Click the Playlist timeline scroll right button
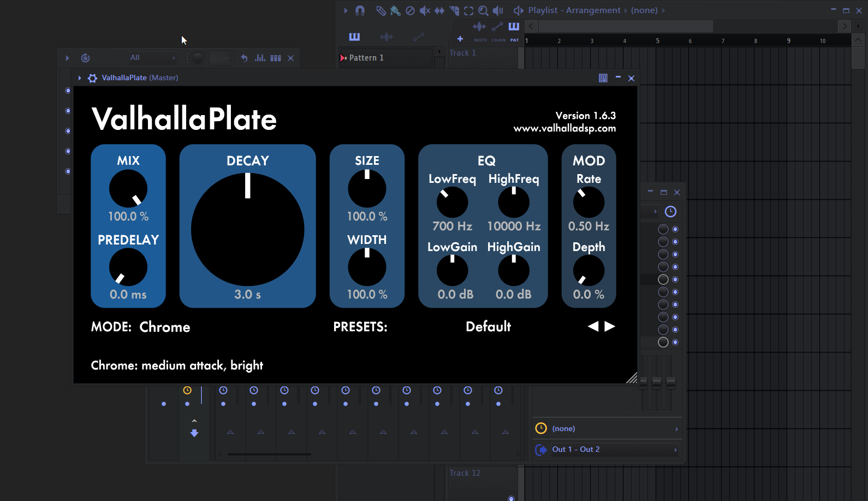Viewport: 868px width, 501px height. (845, 26)
